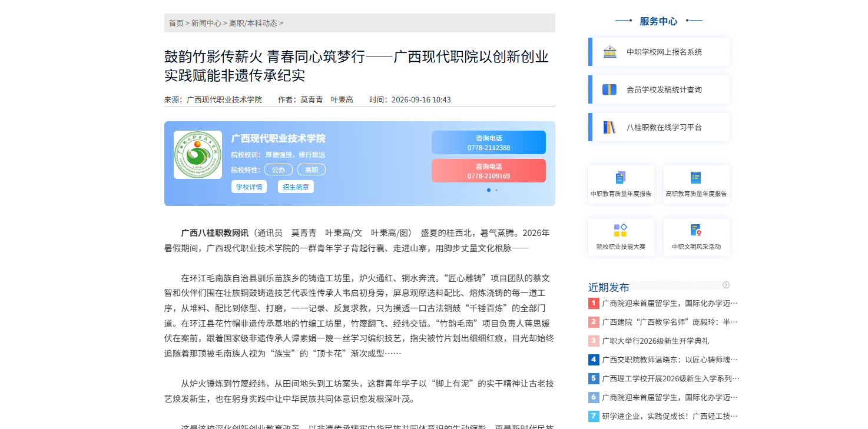This screenshot has height=429, width=868.
Task: Click the 服务中心 heading
Action: [658, 21]
